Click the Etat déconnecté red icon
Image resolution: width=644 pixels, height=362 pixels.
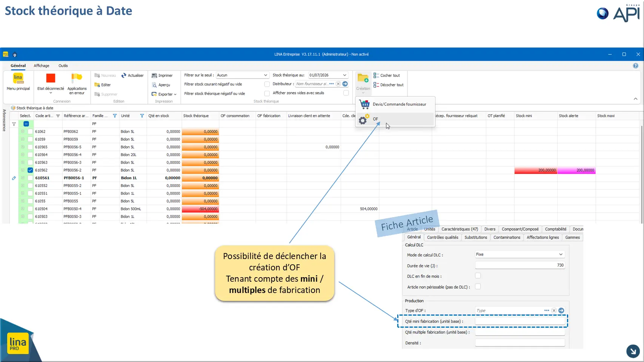[x=51, y=78]
